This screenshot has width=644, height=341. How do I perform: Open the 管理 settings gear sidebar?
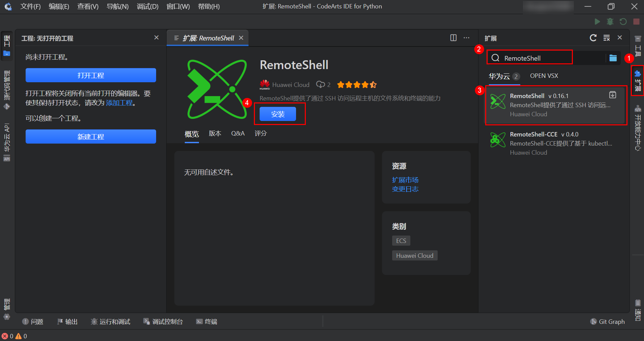point(7,309)
